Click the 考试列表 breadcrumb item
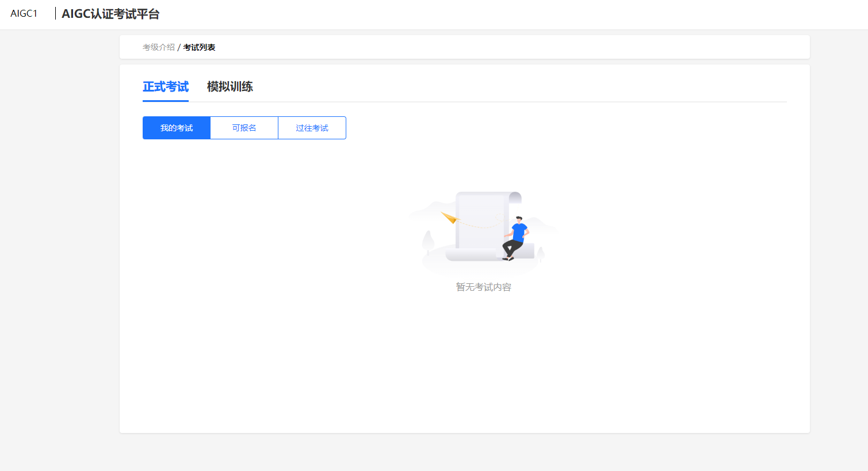 coord(199,47)
